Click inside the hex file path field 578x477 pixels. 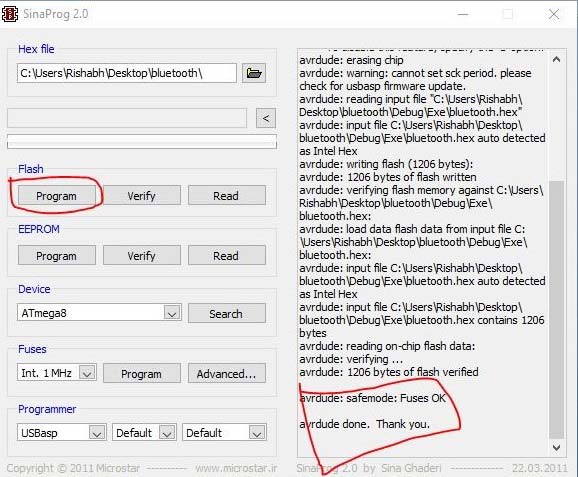[x=126, y=73]
